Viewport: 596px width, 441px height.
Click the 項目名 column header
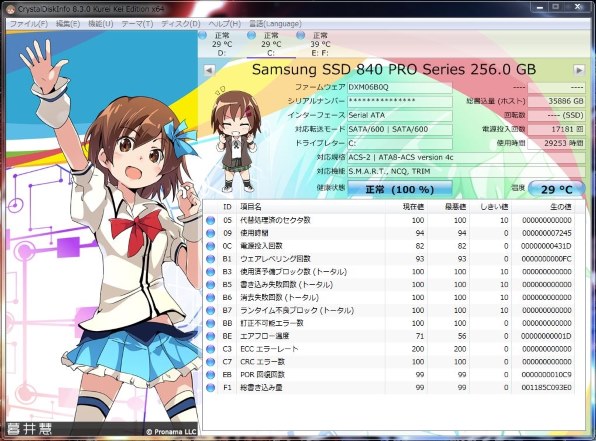point(311,207)
